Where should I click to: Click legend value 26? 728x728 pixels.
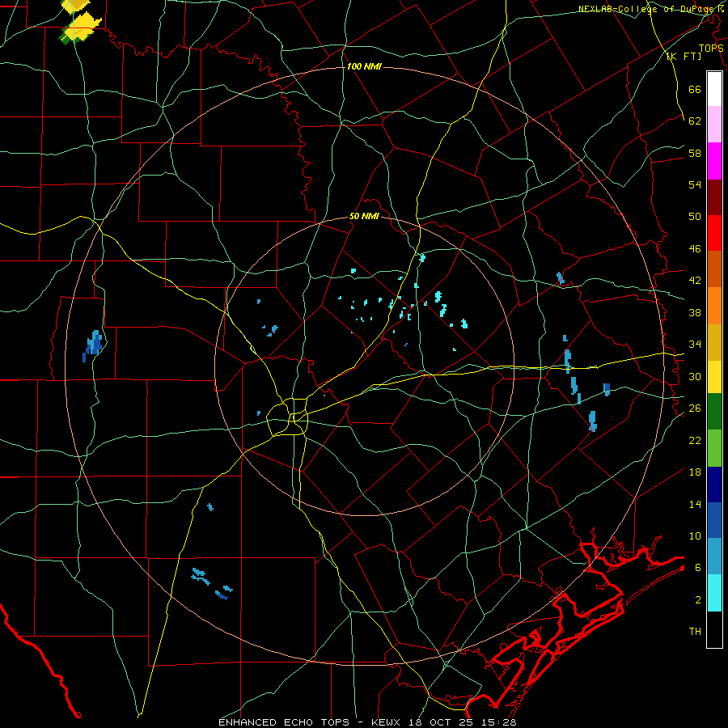[695, 408]
